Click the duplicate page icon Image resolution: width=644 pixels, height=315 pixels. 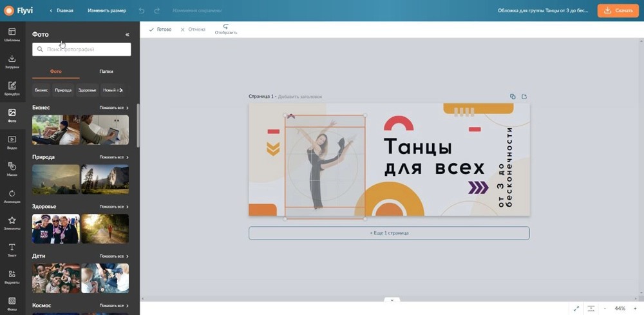coord(513,97)
